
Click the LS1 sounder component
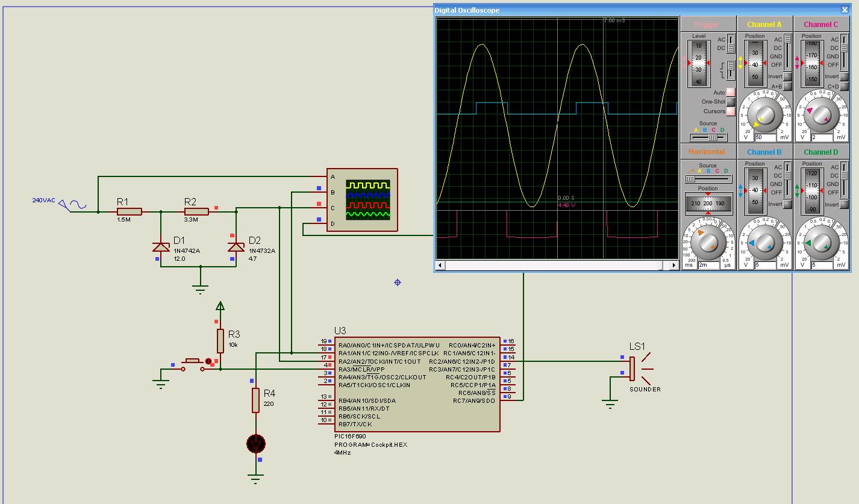click(634, 369)
